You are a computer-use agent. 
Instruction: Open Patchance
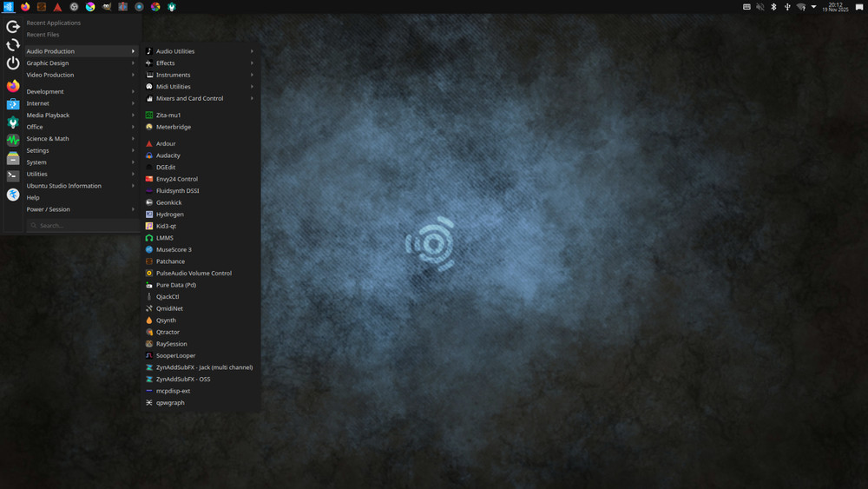[x=201, y=261]
